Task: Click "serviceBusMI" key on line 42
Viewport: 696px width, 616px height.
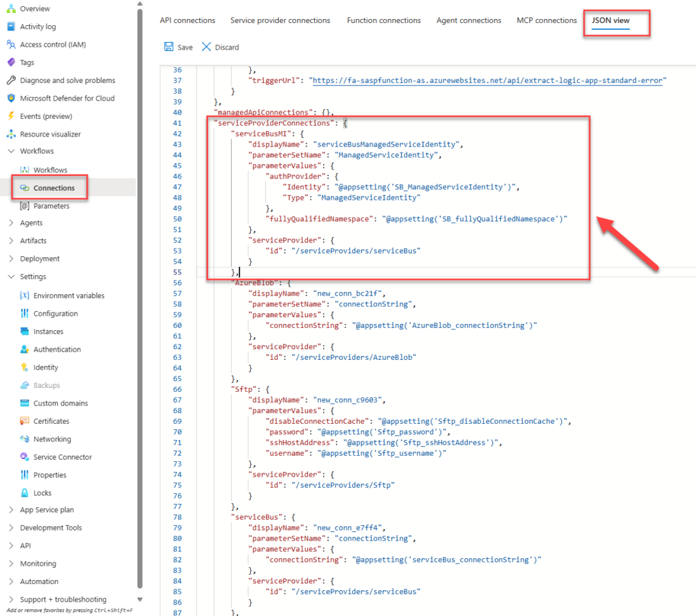Action: 262,134
